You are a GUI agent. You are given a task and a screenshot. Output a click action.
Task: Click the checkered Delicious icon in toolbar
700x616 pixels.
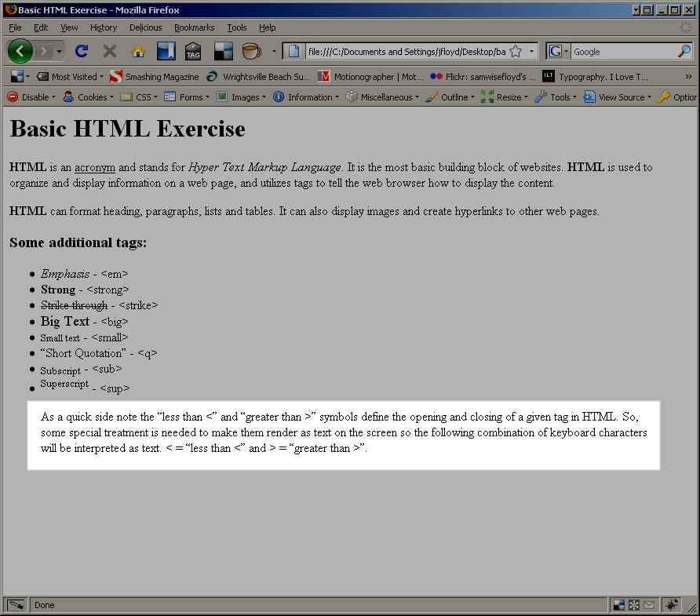[x=223, y=51]
